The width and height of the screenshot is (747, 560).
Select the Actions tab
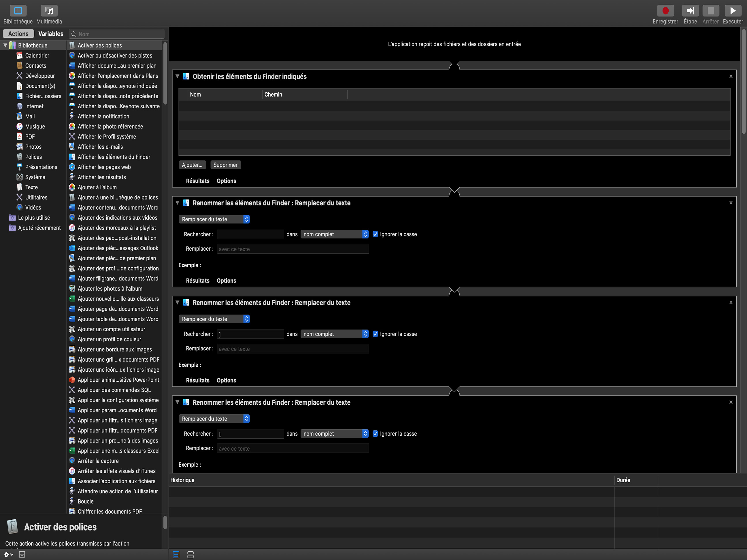click(18, 34)
